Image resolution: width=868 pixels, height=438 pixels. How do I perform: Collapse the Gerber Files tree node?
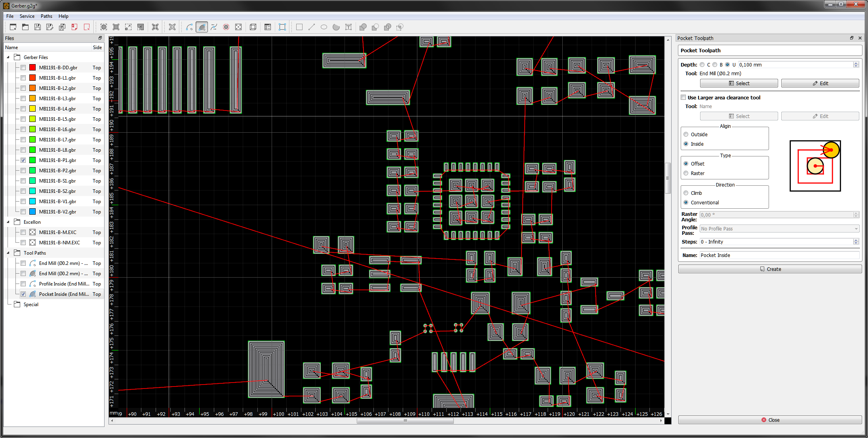tap(8, 57)
